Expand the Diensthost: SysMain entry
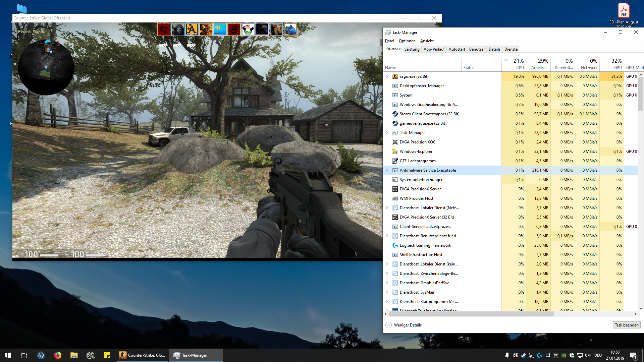This screenshot has width=644, height=362. (387, 292)
